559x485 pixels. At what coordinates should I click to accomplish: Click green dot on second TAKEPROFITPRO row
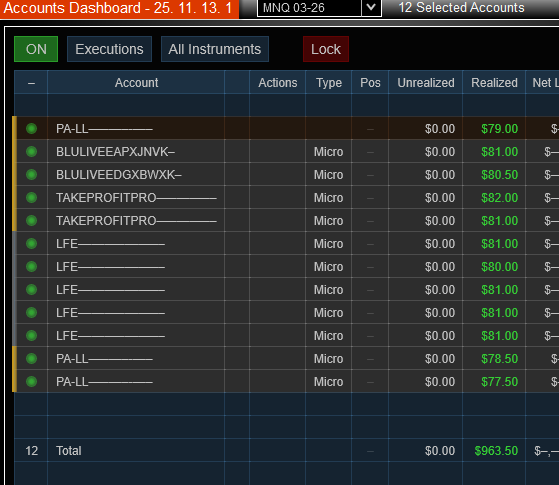click(x=31, y=221)
